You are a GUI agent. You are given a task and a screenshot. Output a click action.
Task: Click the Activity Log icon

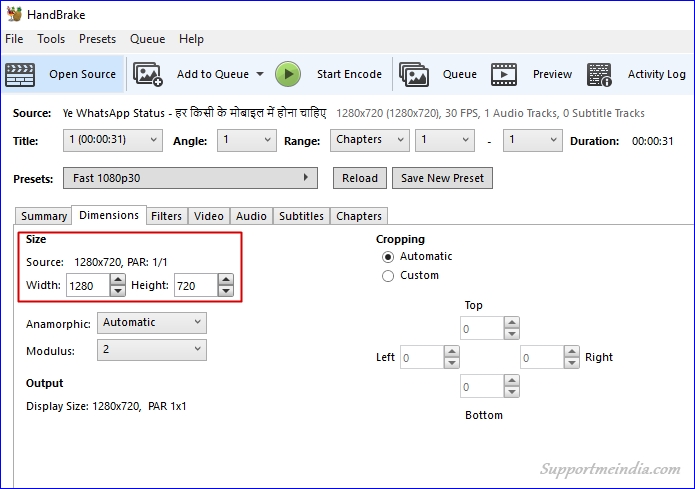click(x=599, y=74)
